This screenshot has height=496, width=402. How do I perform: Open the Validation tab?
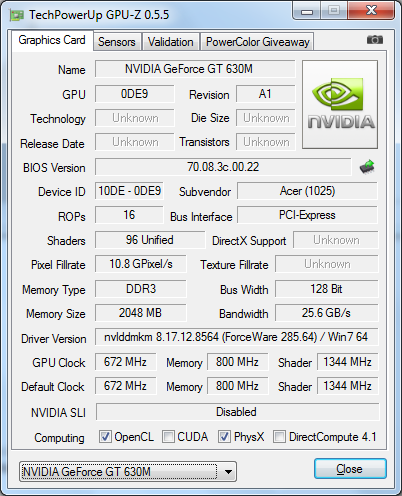171,42
